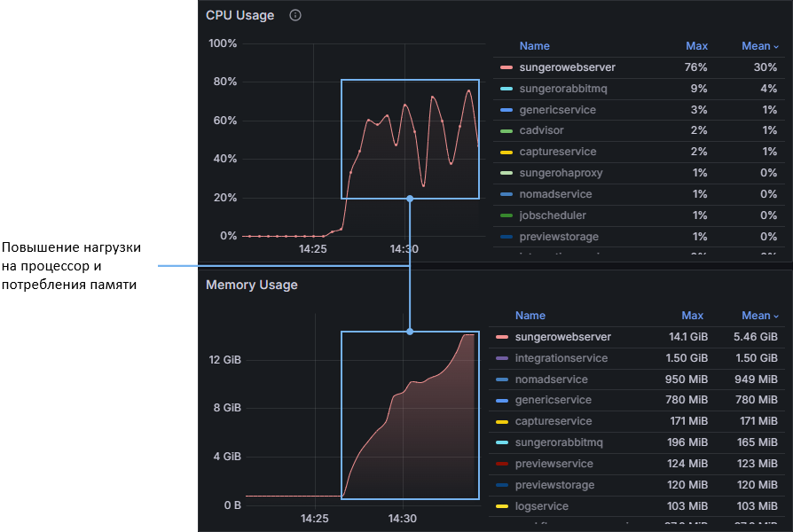The image size is (793, 532).
Task: Select integrationservice in the Memory legend
Action: [x=561, y=358]
